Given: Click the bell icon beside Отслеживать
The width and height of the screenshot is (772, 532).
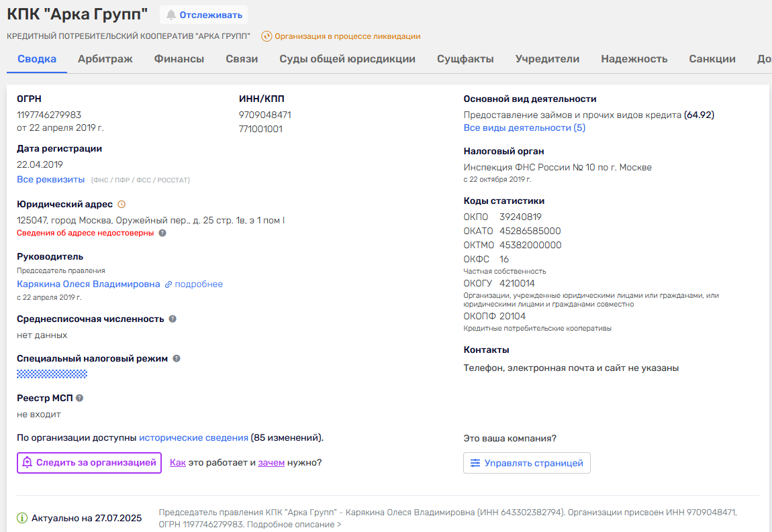Looking at the screenshot, I should click(171, 15).
